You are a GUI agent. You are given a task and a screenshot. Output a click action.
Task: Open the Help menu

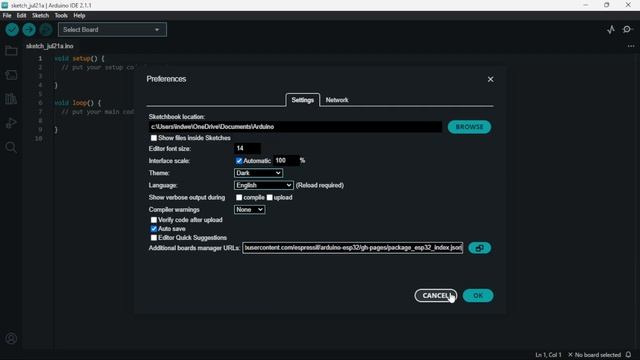(79, 16)
